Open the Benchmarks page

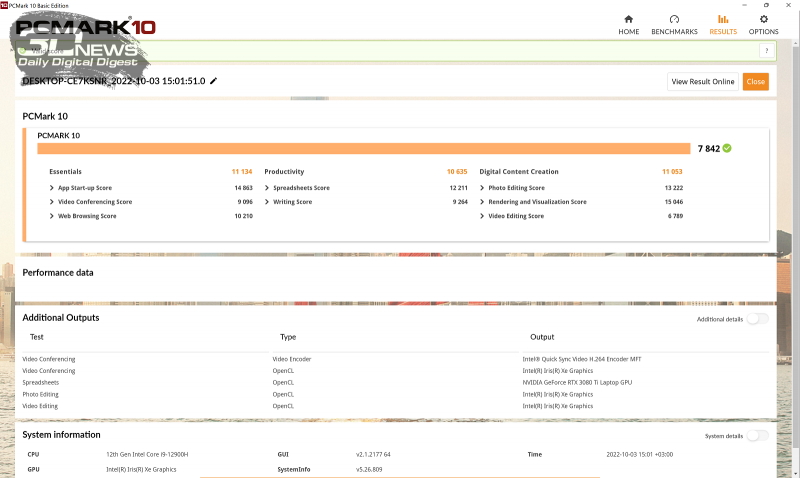[x=674, y=24]
